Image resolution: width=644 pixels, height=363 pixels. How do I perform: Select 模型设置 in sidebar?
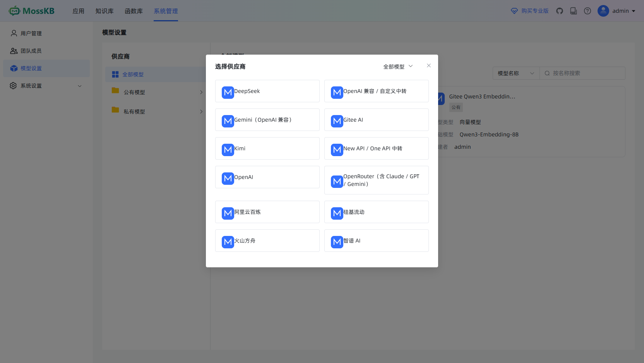pyautogui.click(x=46, y=68)
